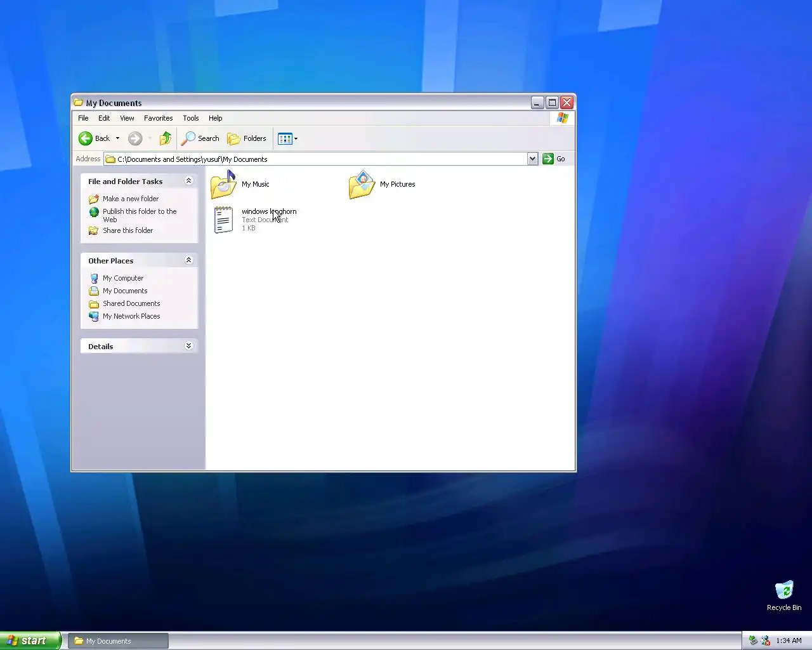Click the green Go arrow button
This screenshot has width=812, height=650.
click(x=548, y=159)
